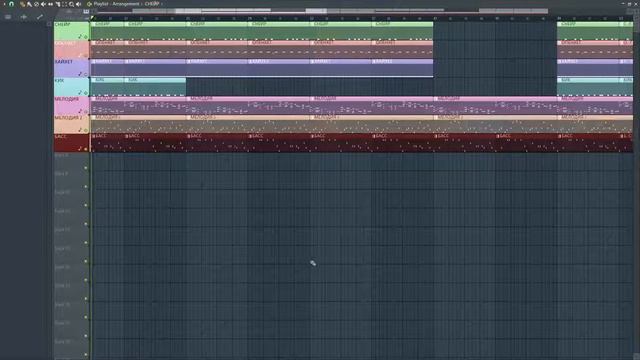The image size is (640, 360).
Task: Click the note icon on СНЕЙР track
Action: pos(80,36)
